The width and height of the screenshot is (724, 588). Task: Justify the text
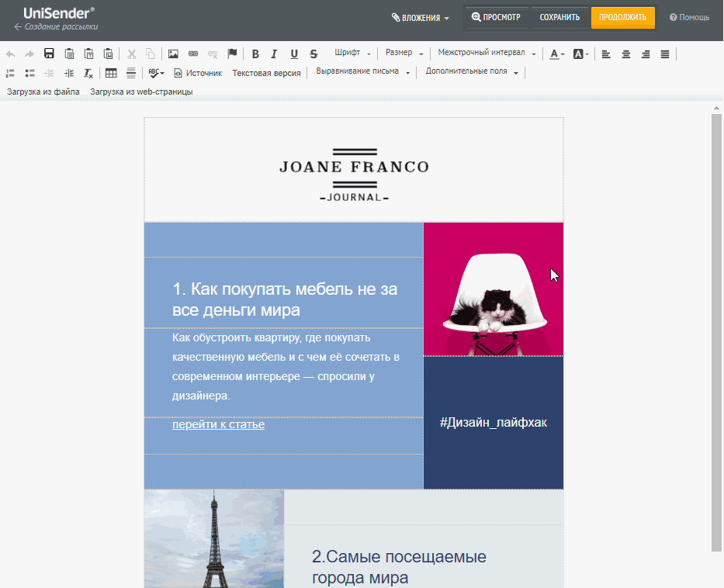pyautogui.click(x=665, y=54)
